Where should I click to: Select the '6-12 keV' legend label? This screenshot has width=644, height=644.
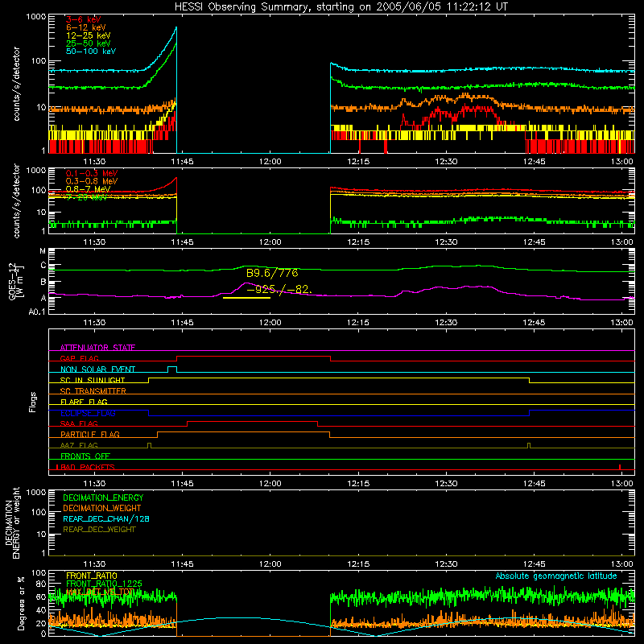coord(86,27)
